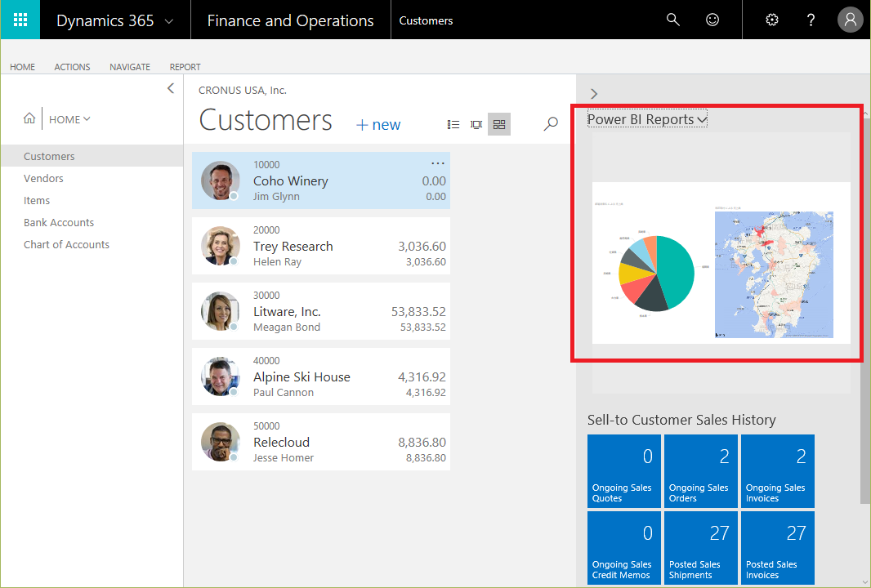Open the feedback smiley icon

pyautogui.click(x=712, y=20)
